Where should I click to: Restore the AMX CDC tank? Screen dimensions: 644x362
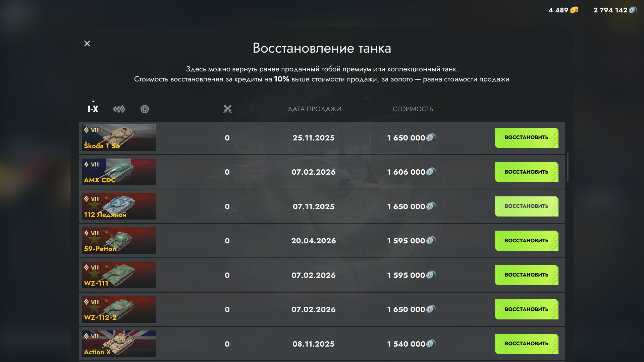click(527, 172)
